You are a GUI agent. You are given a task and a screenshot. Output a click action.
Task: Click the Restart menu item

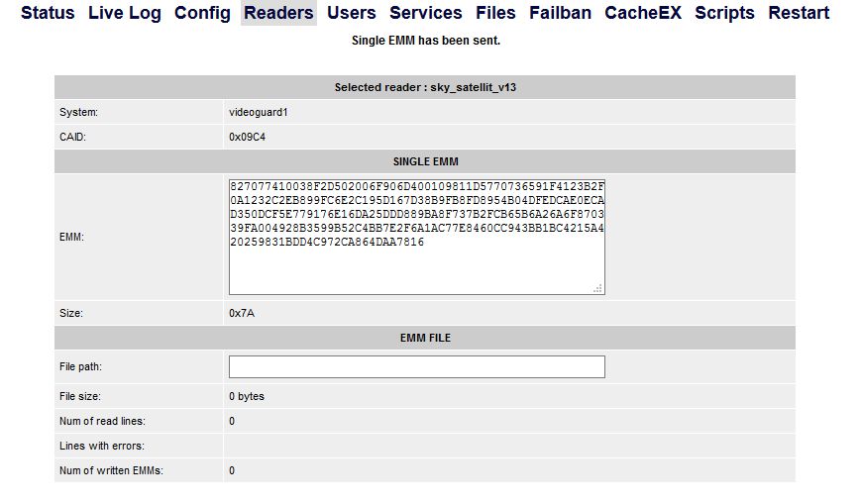tap(799, 13)
